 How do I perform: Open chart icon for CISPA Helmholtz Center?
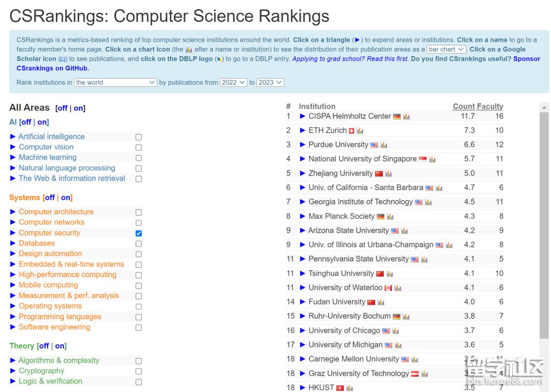[x=406, y=117]
